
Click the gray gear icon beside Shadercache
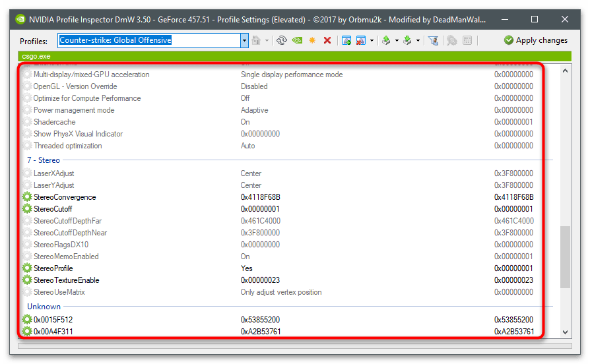coord(27,122)
